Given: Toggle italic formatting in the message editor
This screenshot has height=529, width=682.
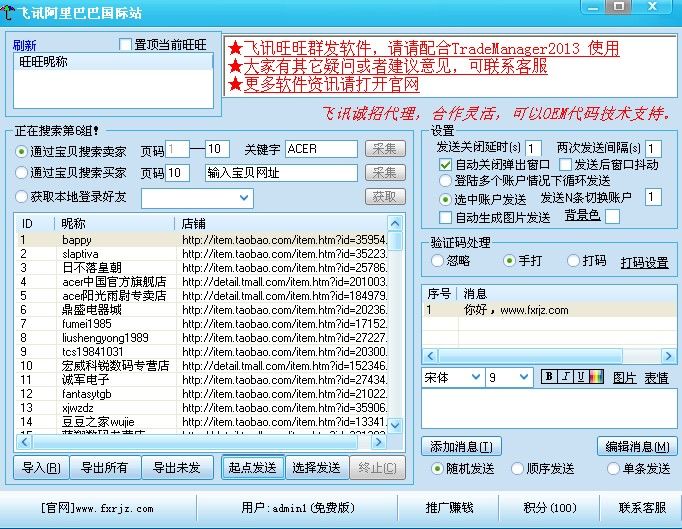Looking at the screenshot, I should [564, 377].
